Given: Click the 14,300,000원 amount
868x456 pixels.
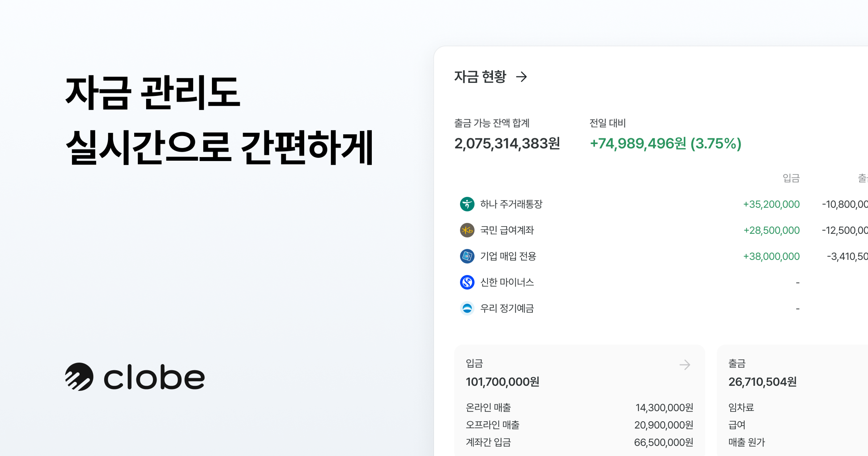Looking at the screenshot, I should click(x=664, y=408).
